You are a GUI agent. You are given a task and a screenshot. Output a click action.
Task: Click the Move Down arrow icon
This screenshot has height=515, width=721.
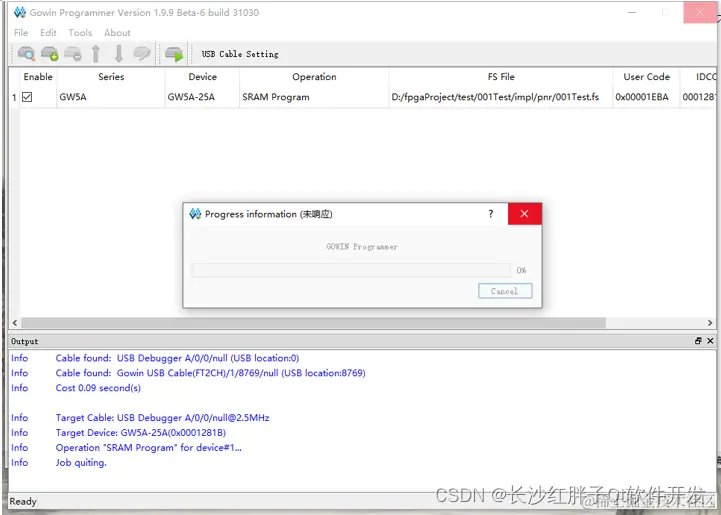pyautogui.click(x=119, y=54)
